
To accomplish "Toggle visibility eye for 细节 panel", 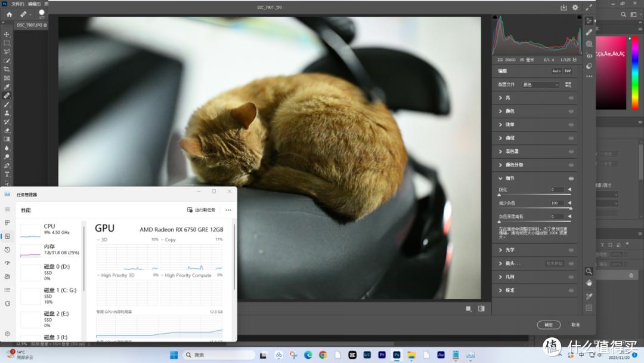I will pyautogui.click(x=571, y=179).
